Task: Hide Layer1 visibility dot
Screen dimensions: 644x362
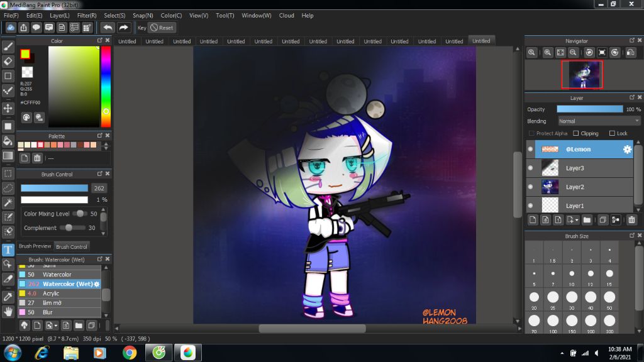Action: [530, 206]
